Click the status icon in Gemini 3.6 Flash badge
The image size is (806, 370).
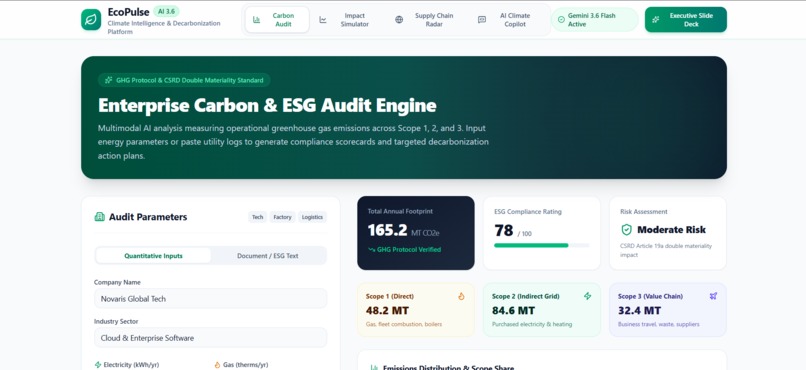pyautogui.click(x=561, y=20)
